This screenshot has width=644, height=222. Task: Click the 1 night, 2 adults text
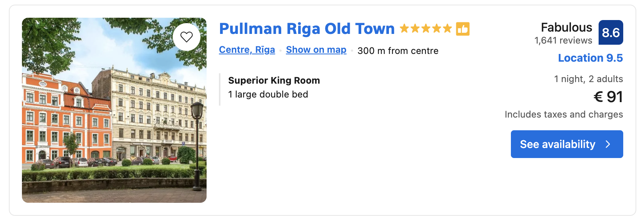pos(588,79)
